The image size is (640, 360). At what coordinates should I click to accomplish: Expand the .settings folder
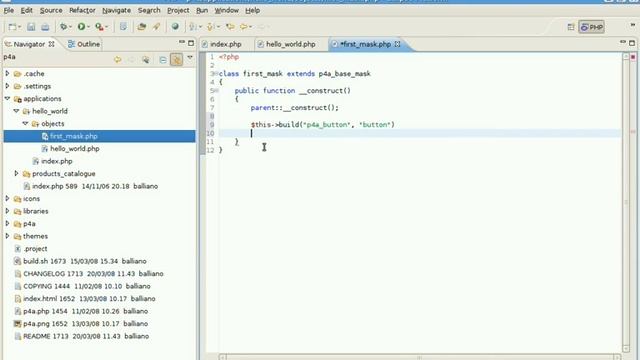(7, 86)
